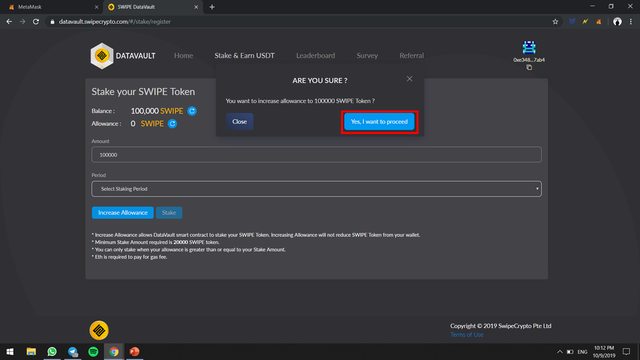
Task: Click the browser address bar URL
Action: point(115,22)
